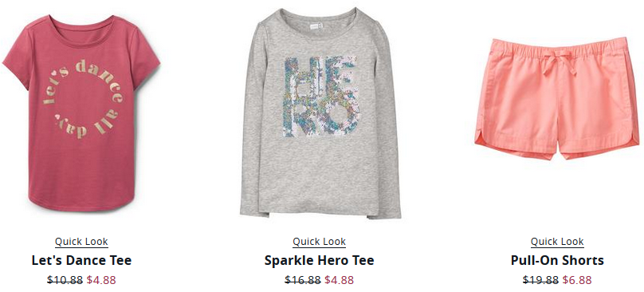The image size is (644, 292).
Task: Click the $6.88 sale price of Pull-On Shorts
Action: (x=577, y=280)
